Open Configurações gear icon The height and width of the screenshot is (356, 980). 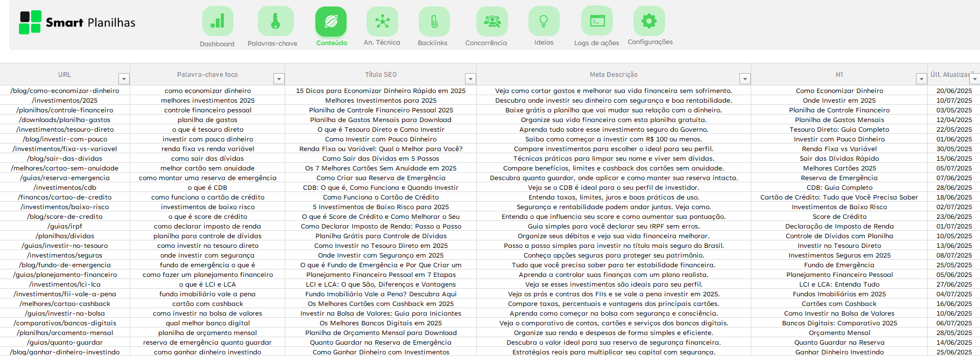pos(649,22)
